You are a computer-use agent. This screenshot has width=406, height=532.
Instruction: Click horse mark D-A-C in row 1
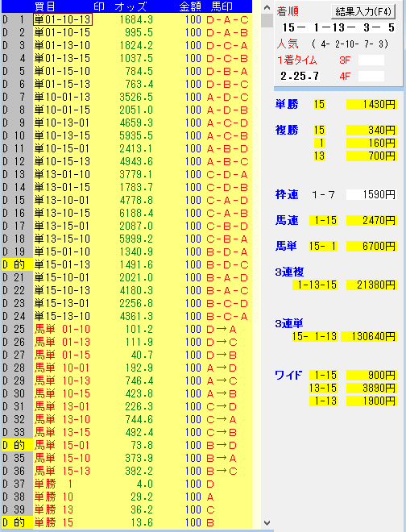point(227,19)
